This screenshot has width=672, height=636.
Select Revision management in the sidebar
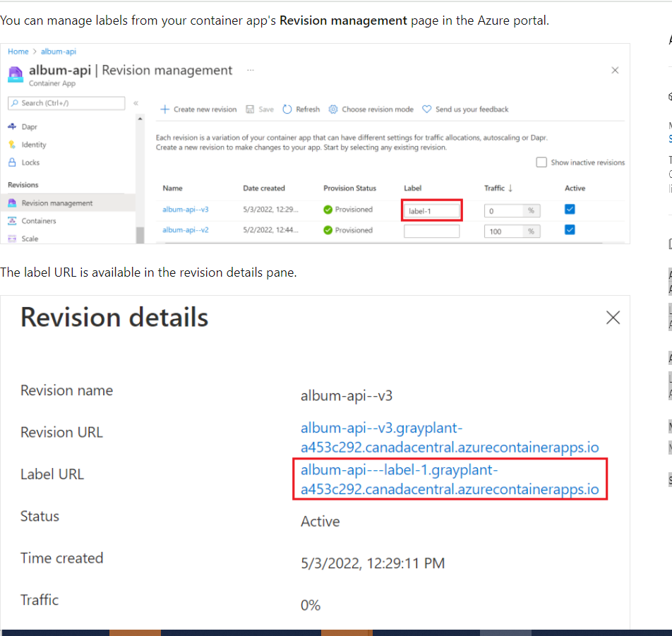(55, 202)
